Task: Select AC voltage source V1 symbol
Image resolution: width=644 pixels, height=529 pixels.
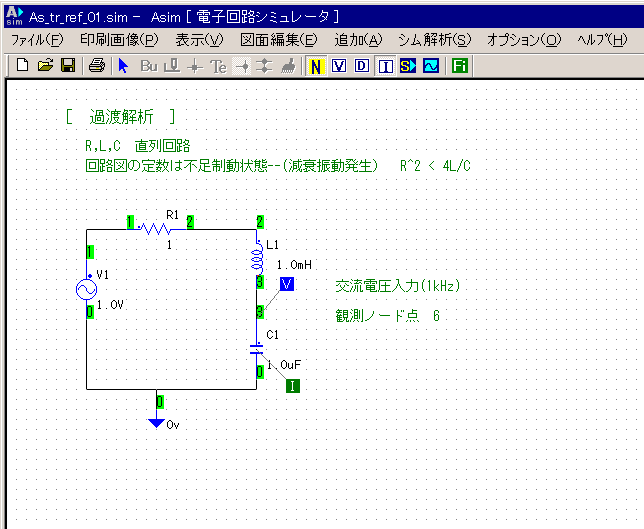Action: [x=87, y=290]
